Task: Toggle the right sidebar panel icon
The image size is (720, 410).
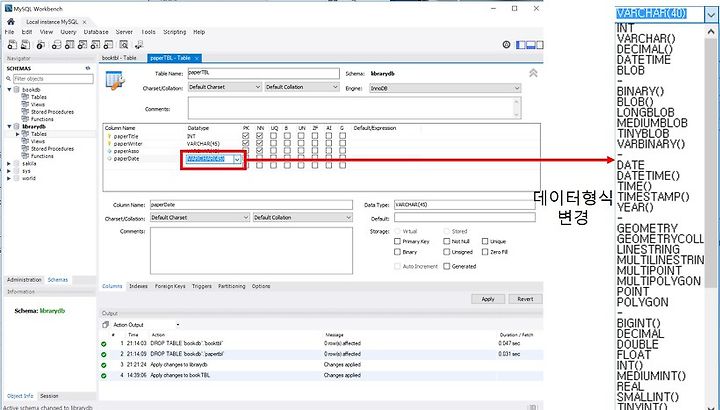Action: (x=540, y=45)
